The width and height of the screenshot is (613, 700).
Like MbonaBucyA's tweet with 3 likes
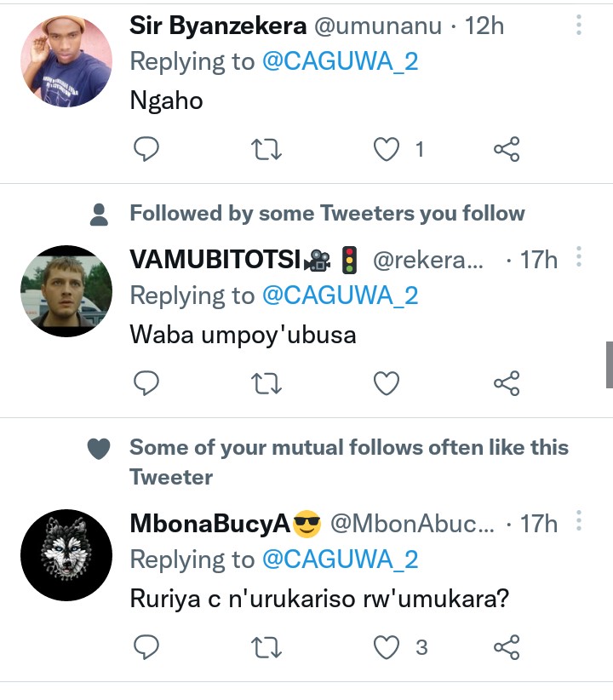(x=387, y=648)
